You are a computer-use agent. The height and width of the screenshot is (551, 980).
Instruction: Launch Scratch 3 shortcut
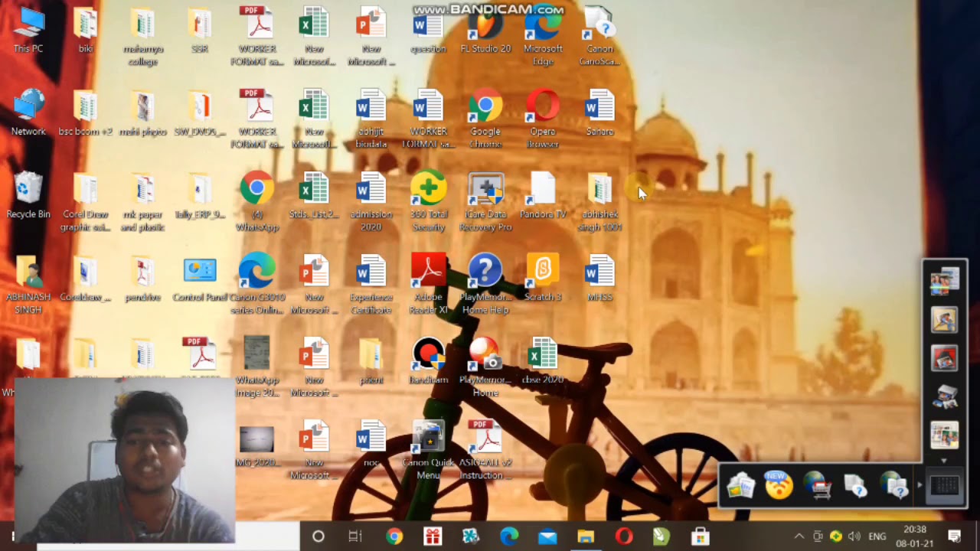(x=543, y=279)
